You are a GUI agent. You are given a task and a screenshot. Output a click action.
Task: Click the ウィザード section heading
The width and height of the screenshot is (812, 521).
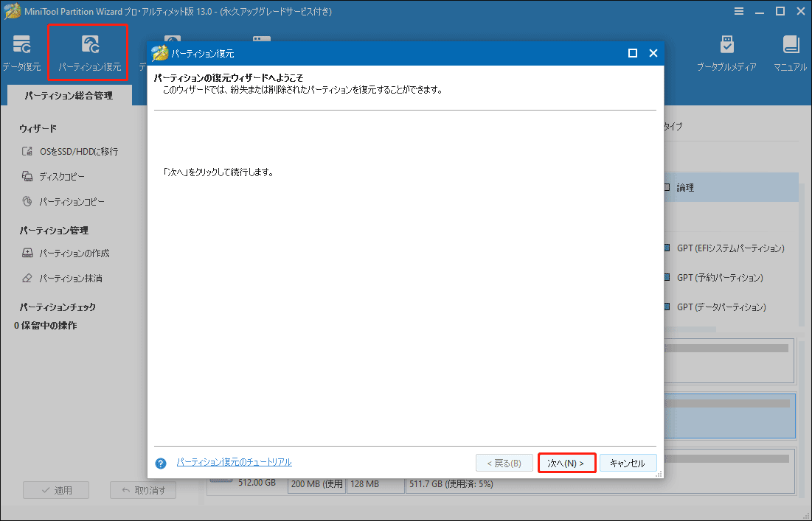click(38, 128)
